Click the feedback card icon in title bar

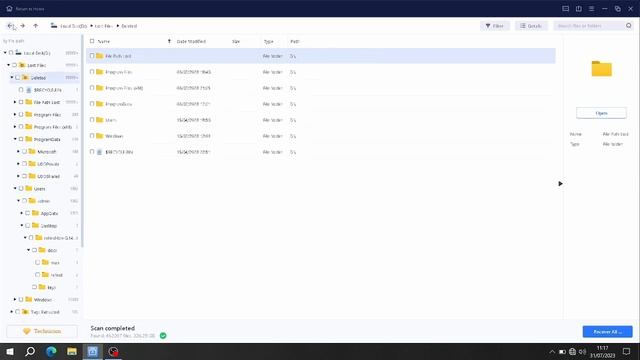[x=565, y=9]
